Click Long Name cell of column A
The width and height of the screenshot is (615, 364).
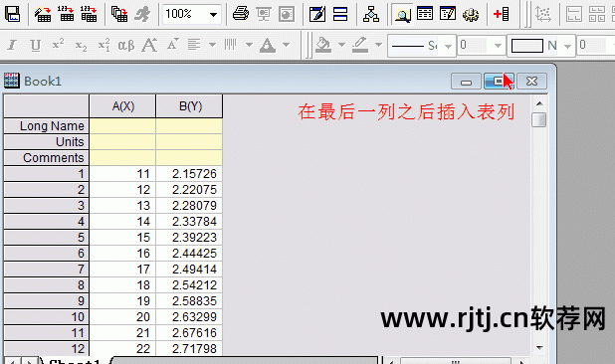122,126
